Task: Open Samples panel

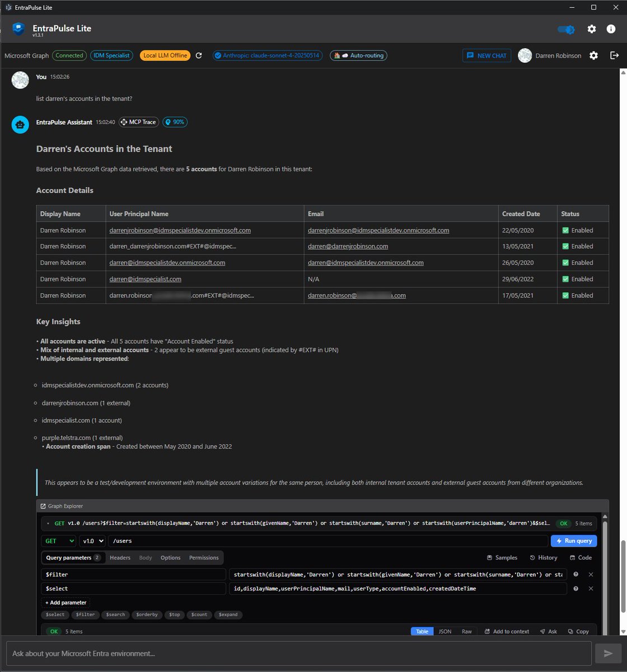Action: [502, 558]
